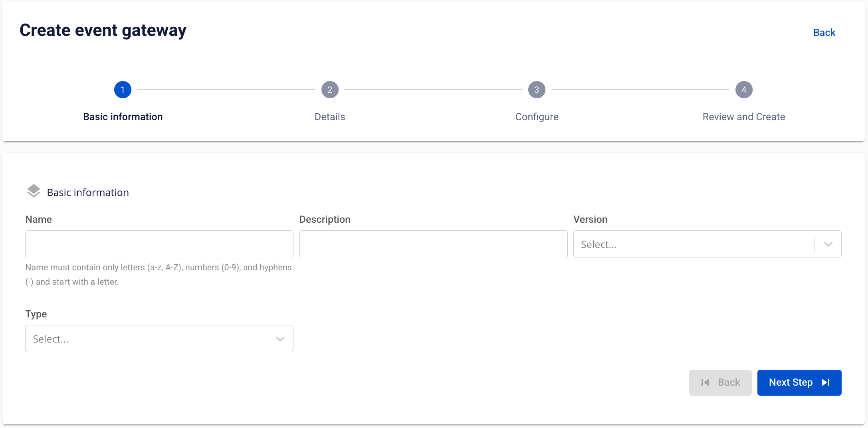This screenshot has height=428, width=868.
Task: Click step 2 circle in the wizard
Action: point(330,90)
